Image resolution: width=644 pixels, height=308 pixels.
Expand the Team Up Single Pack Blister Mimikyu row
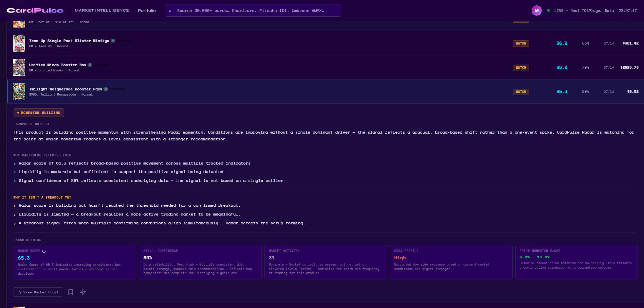tap(325, 43)
